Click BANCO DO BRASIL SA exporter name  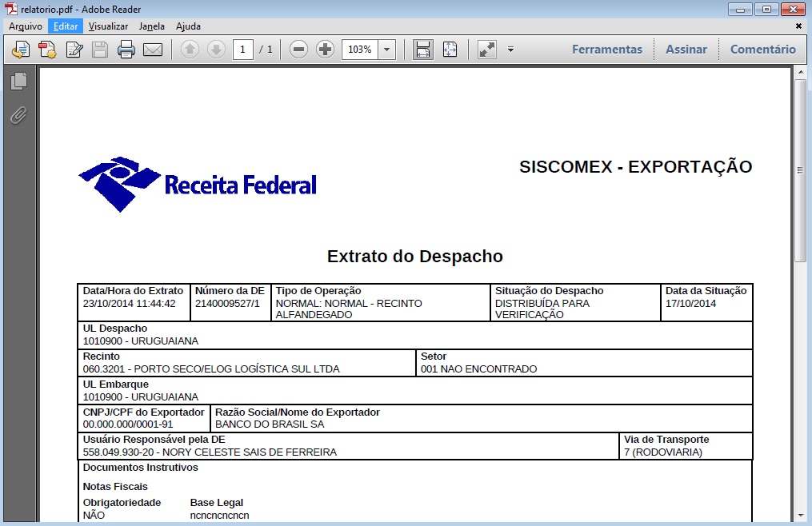(270, 424)
